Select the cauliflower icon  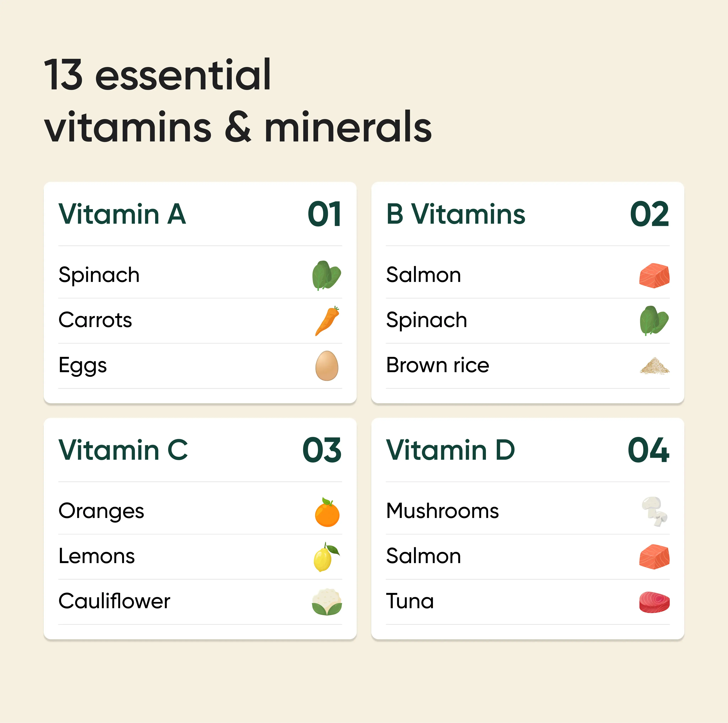(327, 602)
